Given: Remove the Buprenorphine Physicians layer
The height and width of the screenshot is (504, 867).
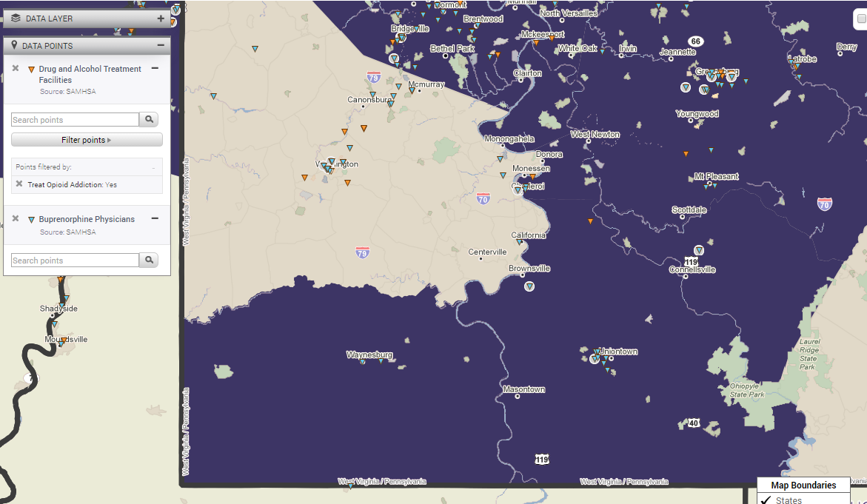Looking at the screenshot, I should tap(16, 219).
